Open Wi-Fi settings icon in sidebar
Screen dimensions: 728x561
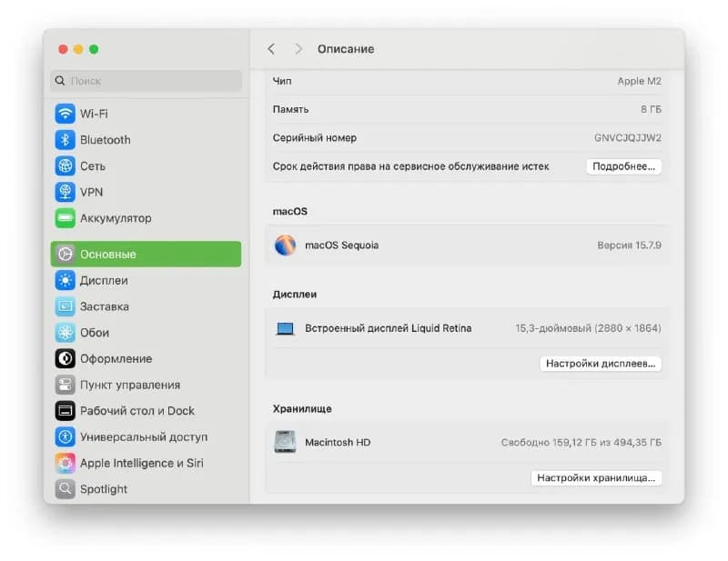[65, 114]
